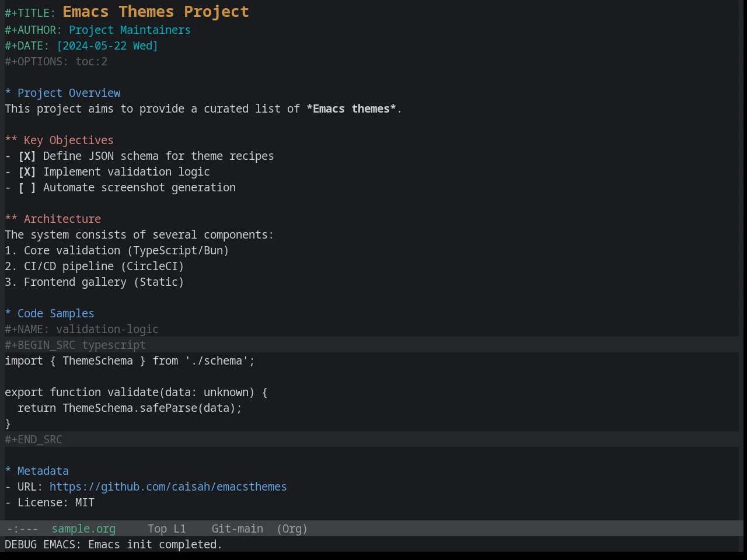Click list item 'CI/CD pipeline (CircleCI)'
This screenshot has width=747, height=560.
click(104, 267)
